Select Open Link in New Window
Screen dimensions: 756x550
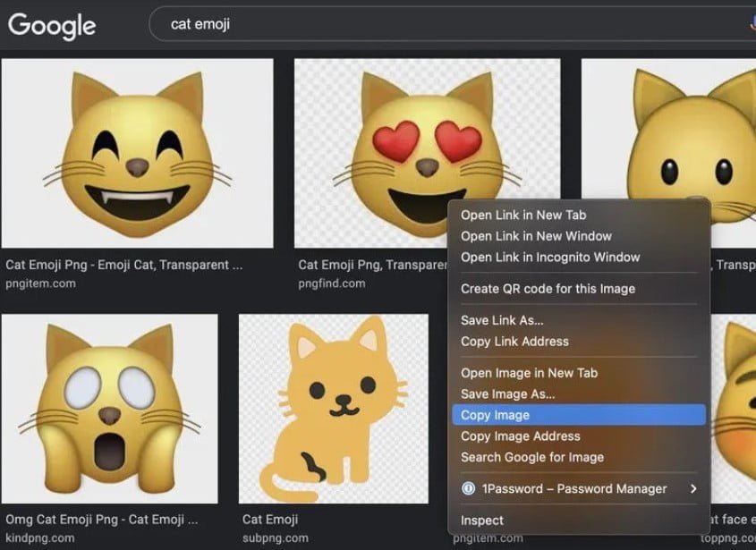pyautogui.click(x=536, y=236)
